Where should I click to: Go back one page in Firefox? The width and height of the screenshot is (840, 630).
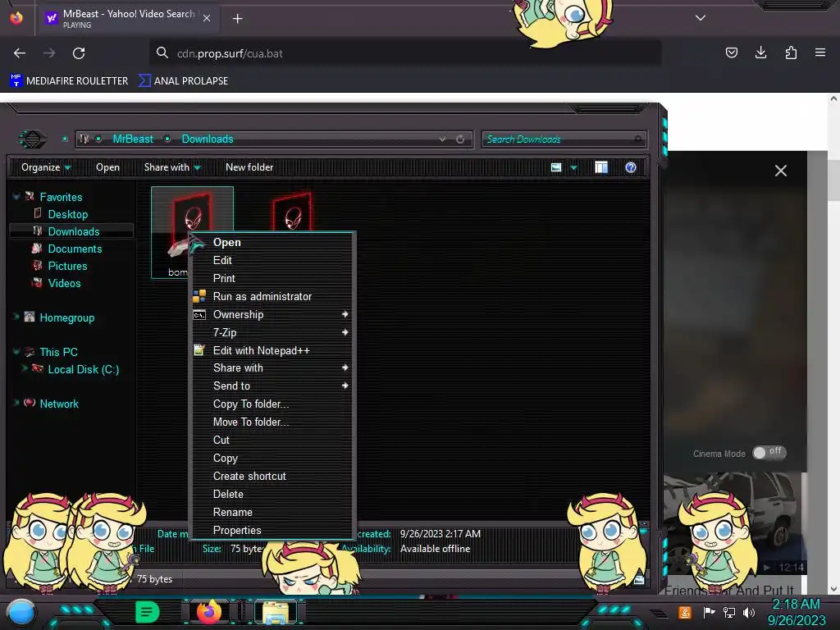point(20,53)
